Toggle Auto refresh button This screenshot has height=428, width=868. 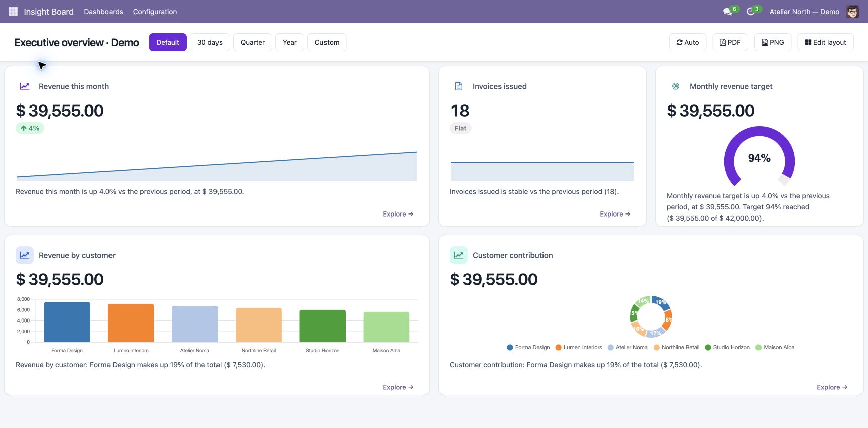coord(688,42)
